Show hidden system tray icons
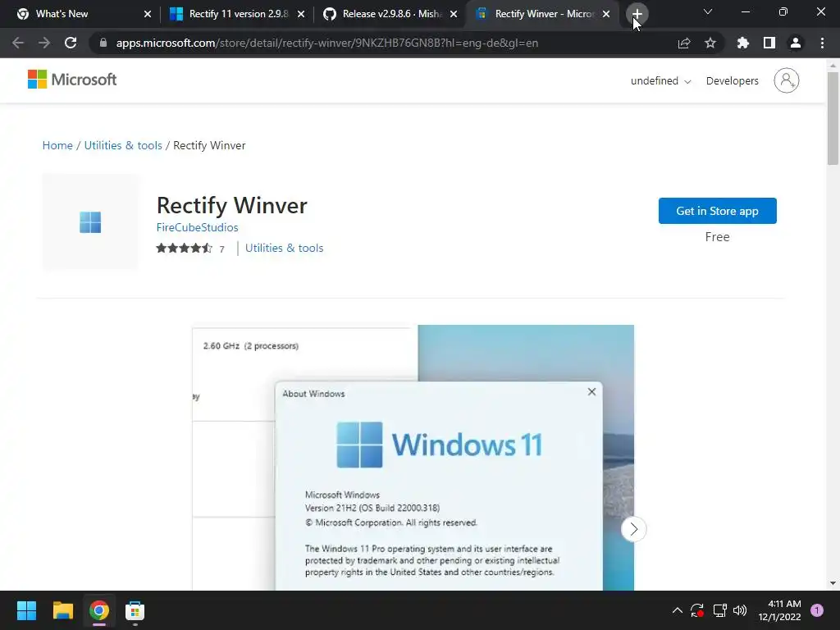 click(677, 610)
